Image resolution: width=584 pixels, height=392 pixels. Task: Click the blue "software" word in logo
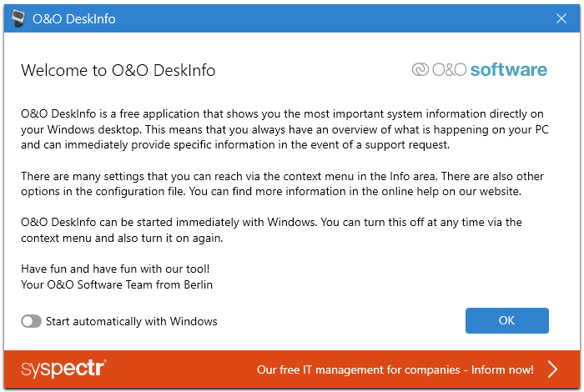click(x=508, y=69)
